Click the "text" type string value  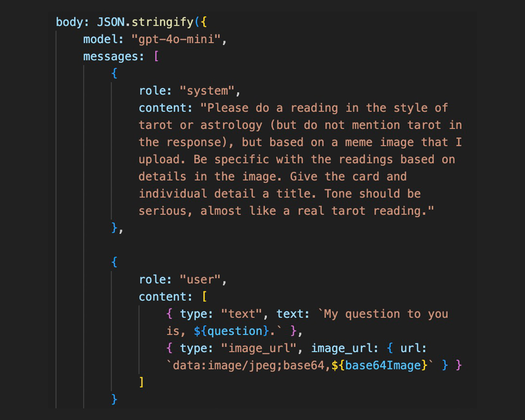pyautogui.click(x=241, y=314)
